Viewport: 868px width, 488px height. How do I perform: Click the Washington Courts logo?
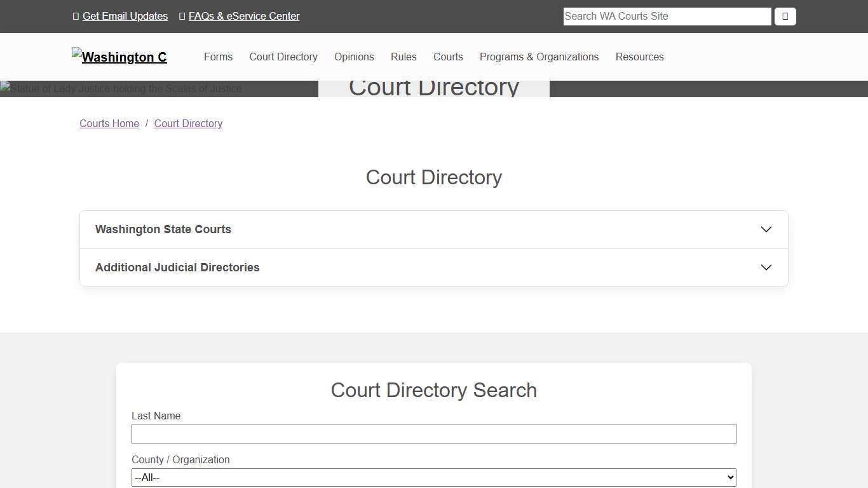pos(119,57)
